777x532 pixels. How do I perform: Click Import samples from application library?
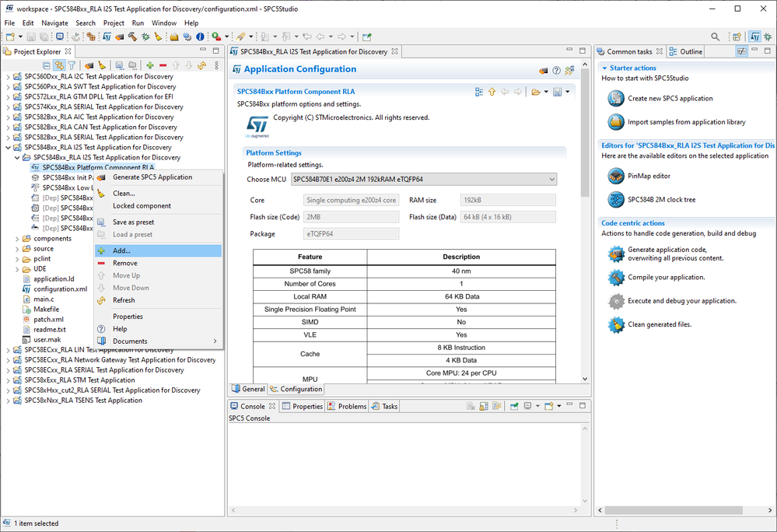[686, 122]
